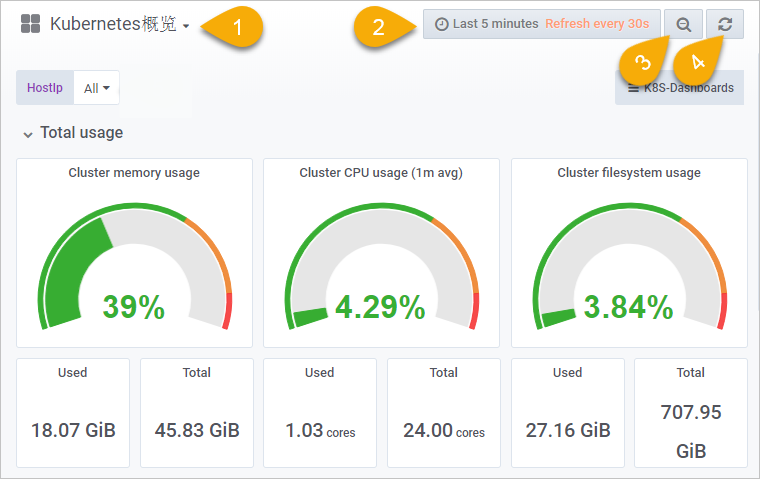Click the 24.00 cores total value
Viewport: 760px width, 479px height.
tap(443, 431)
